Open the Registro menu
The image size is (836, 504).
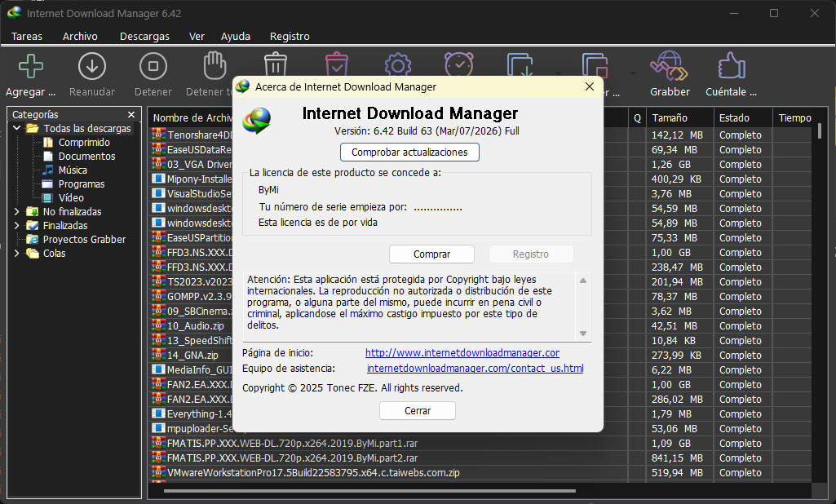click(290, 36)
